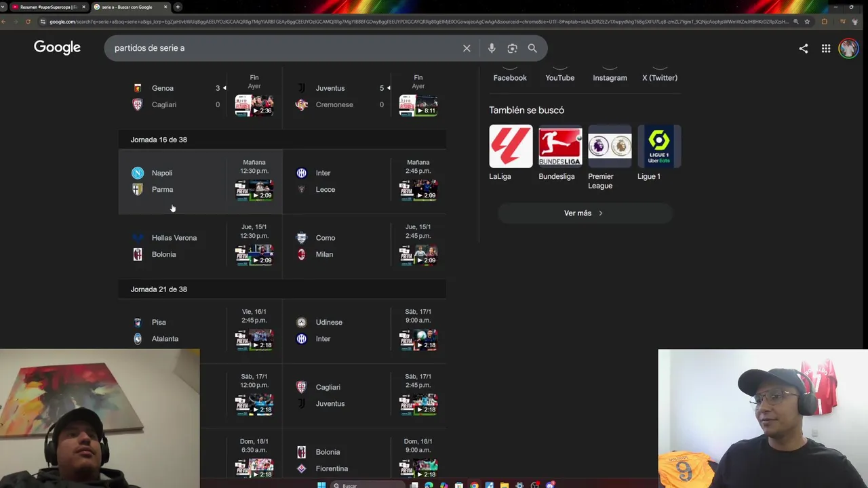Screen dimensions: 868x488
Task: Open Google Chrome from the taskbar
Action: 474,485
